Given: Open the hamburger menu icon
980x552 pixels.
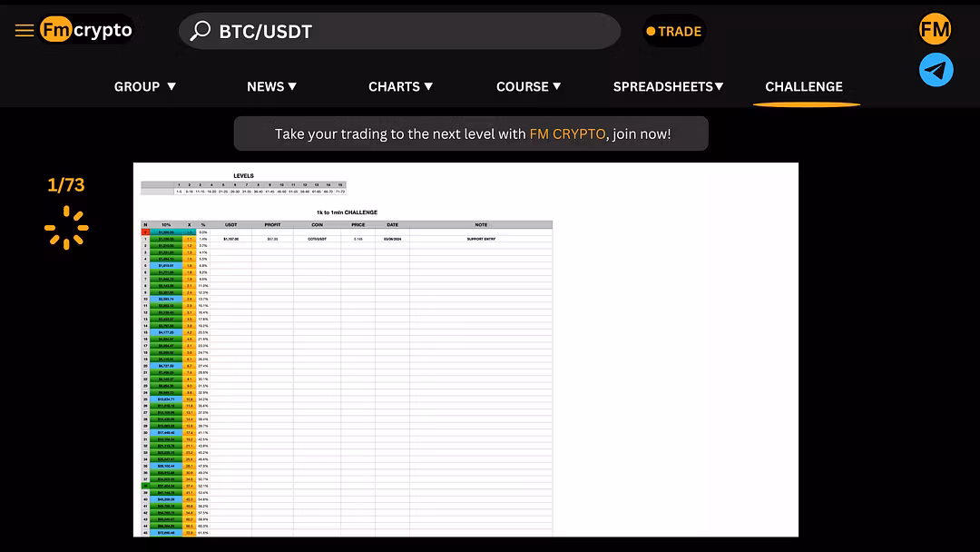Looking at the screenshot, I should coord(24,31).
